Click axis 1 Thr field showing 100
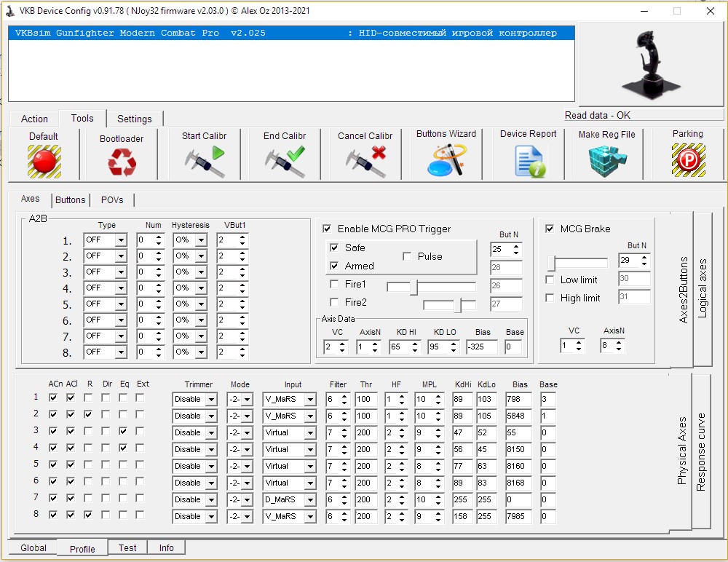Screen dimensions: 728x562 (366, 400)
